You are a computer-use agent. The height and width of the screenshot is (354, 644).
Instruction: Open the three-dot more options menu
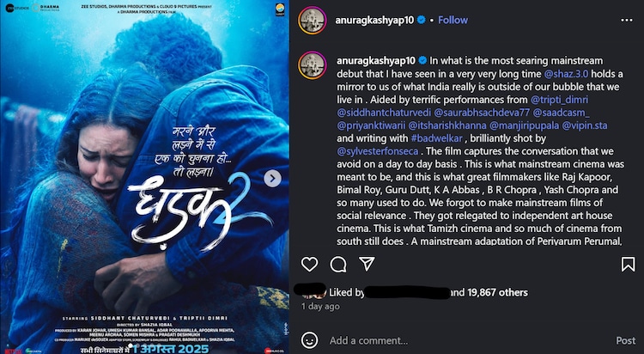click(627, 20)
